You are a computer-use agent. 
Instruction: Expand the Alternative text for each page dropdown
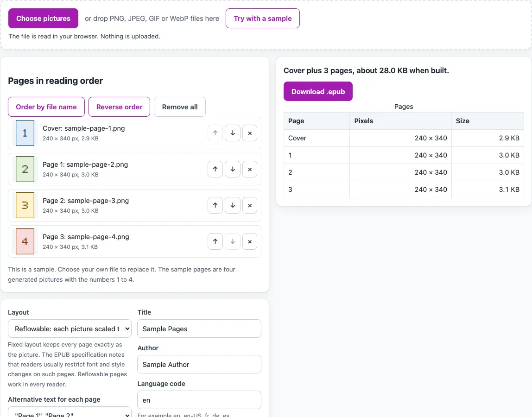70,412
